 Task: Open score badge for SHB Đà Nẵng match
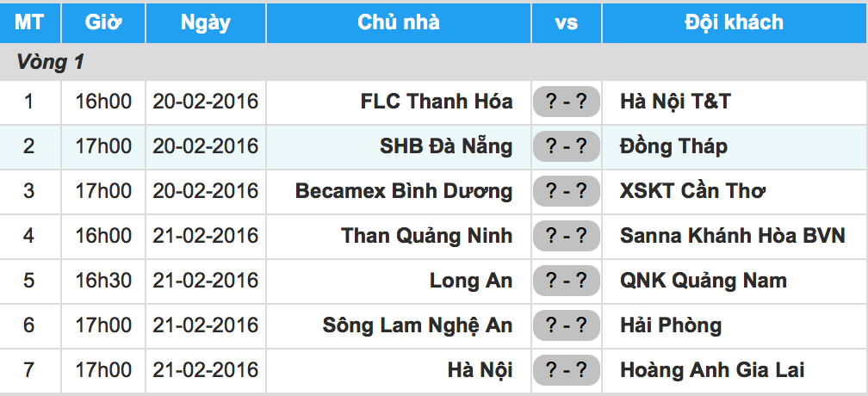point(566,146)
